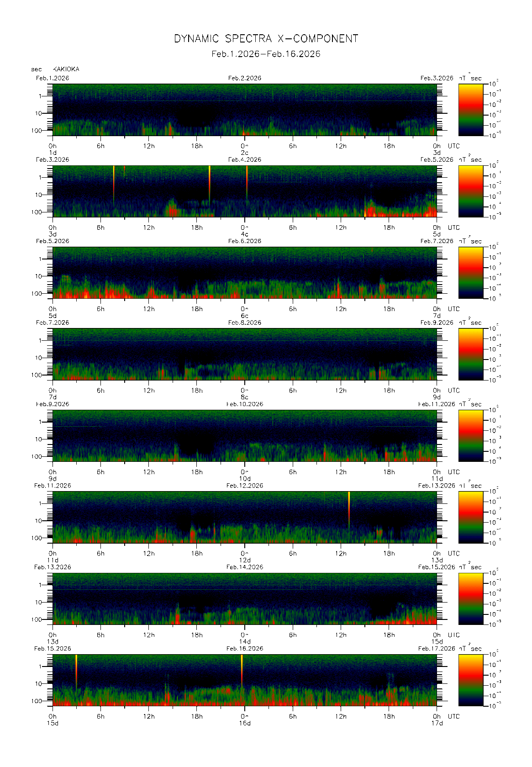The width and height of the screenshot is (532, 767).
Task: Select the seventh spectrogram panel from top
Action: click(244, 598)
